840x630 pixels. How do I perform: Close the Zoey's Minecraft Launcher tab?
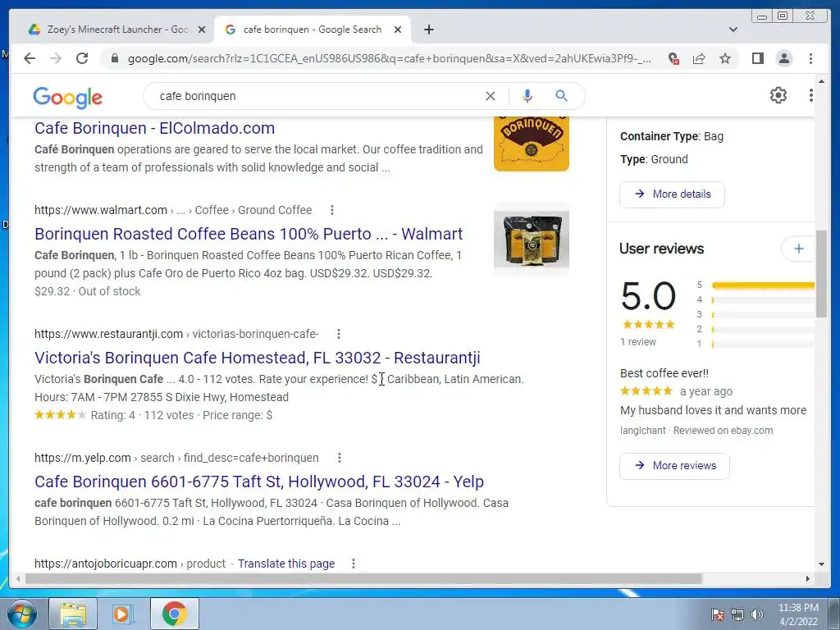[x=202, y=30]
